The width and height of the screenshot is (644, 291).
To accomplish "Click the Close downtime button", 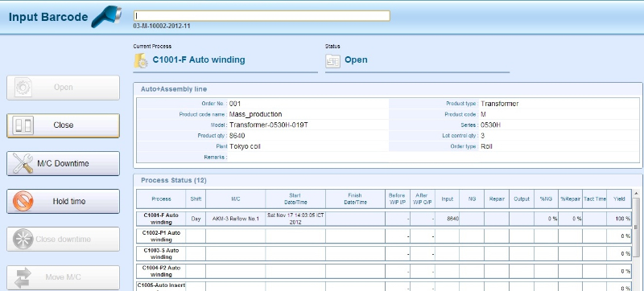I will pyautogui.click(x=64, y=239).
